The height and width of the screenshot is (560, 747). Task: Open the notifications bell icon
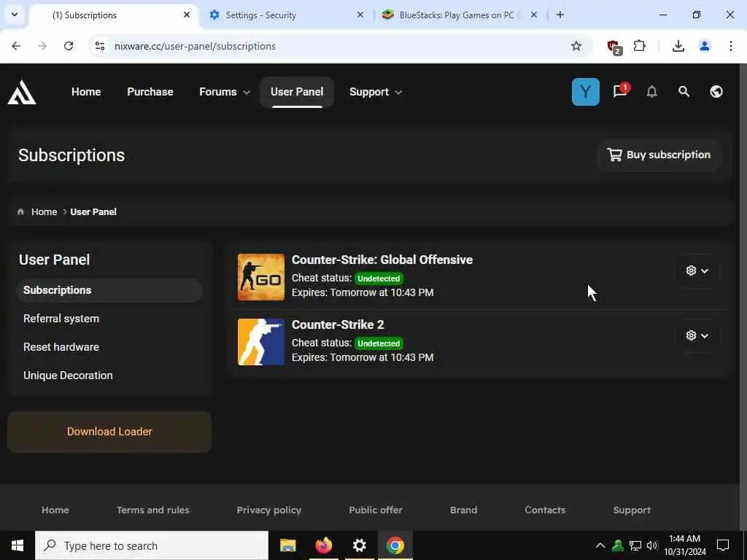(x=651, y=91)
